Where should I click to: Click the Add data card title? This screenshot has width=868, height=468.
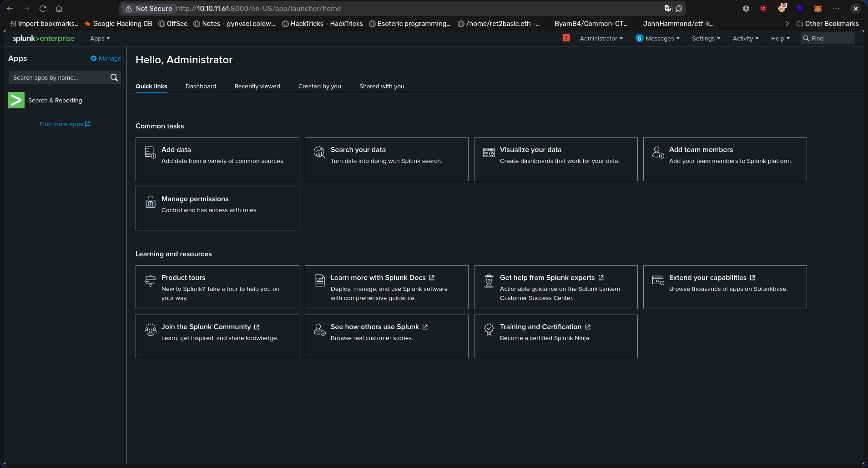(176, 149)
